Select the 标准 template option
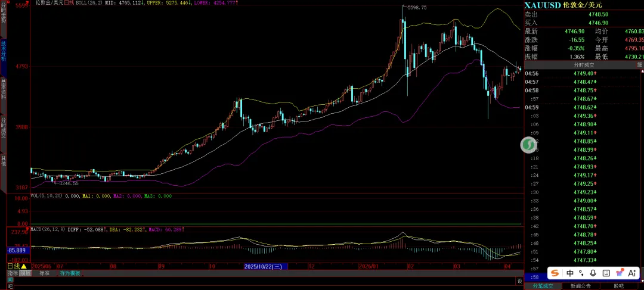644x290 pixels. click(44, 273)
